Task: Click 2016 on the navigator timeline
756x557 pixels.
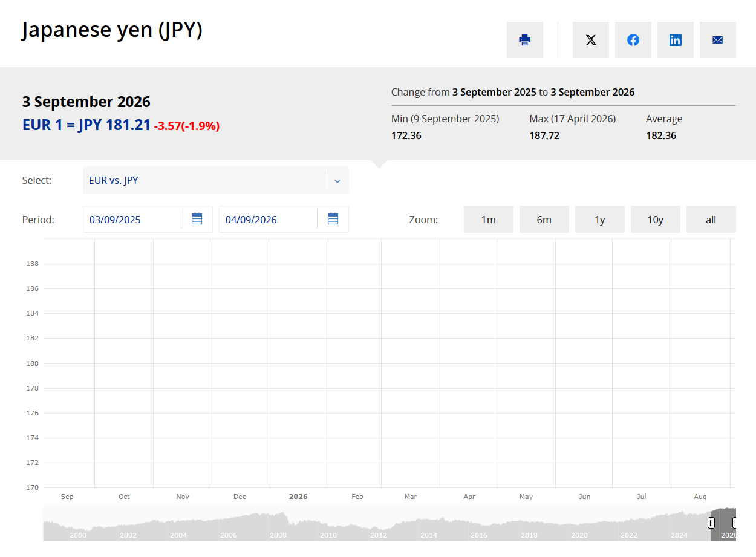Action: [x=479, y=535]
